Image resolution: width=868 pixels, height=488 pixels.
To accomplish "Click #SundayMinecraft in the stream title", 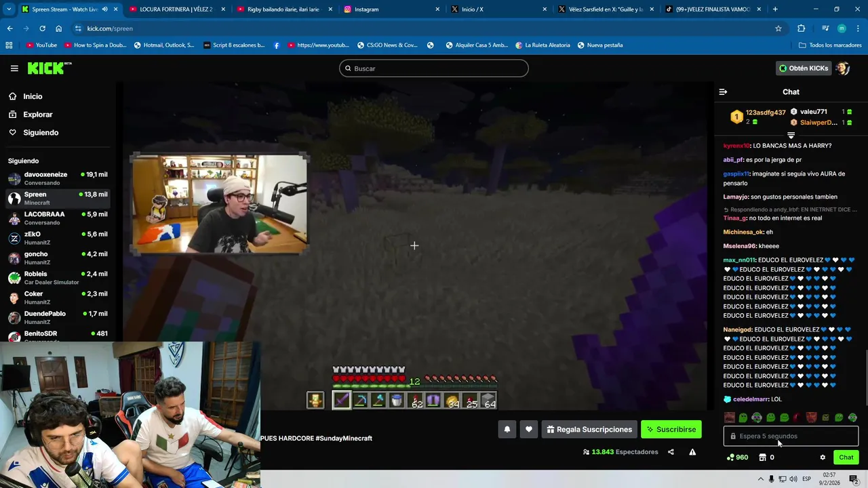I will coord(344,439).
